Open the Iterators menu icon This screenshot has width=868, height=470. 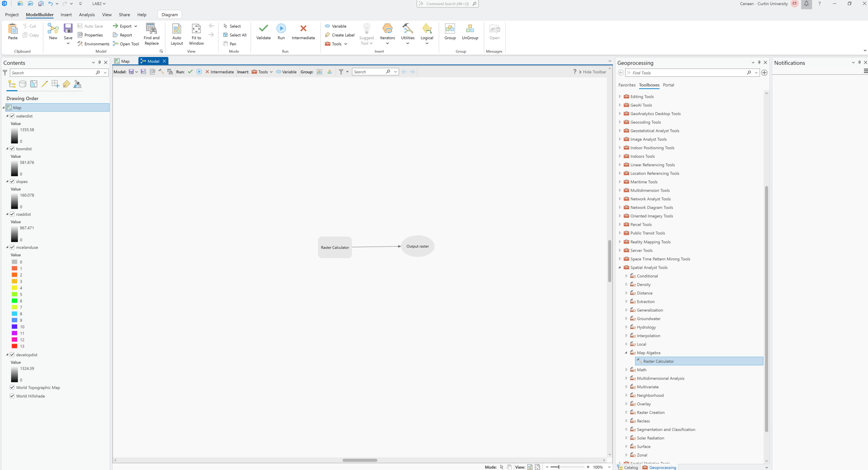coord(387,29)
